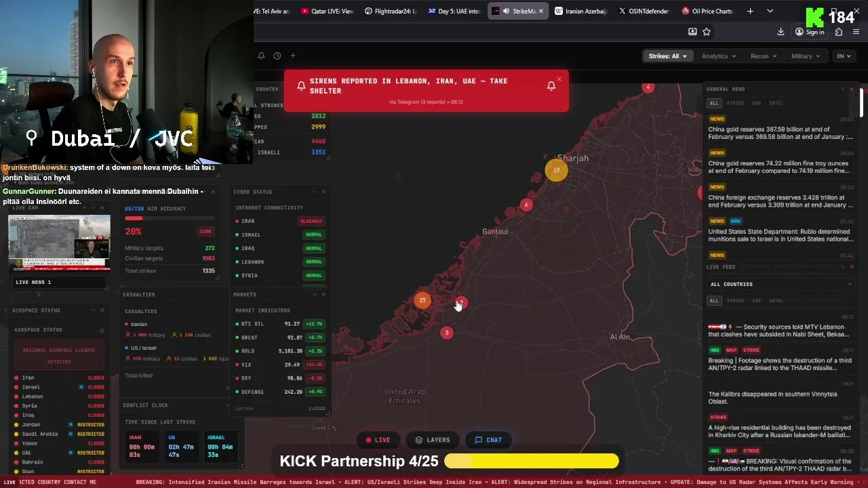Open the CHAT button

tap(488, 440)
